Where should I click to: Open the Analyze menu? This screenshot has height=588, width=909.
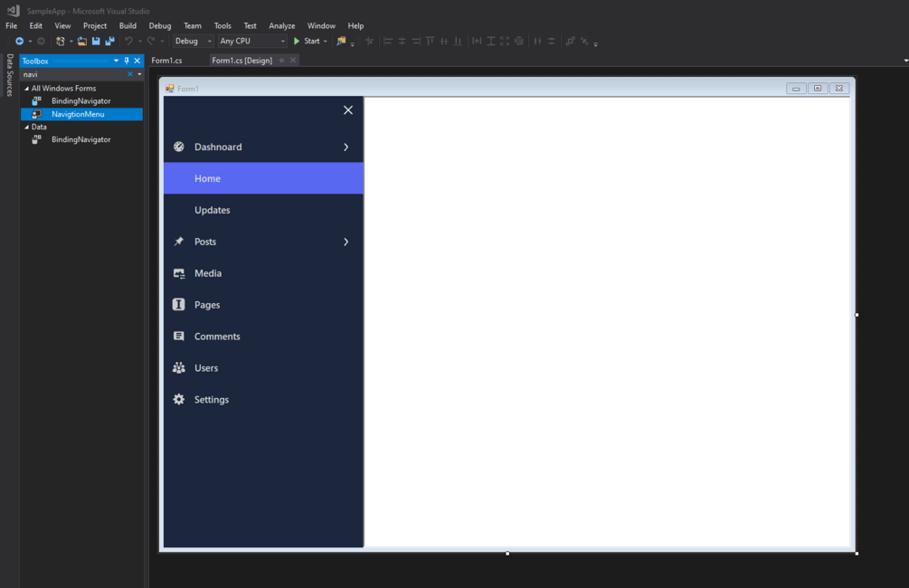tap(281, 25)
